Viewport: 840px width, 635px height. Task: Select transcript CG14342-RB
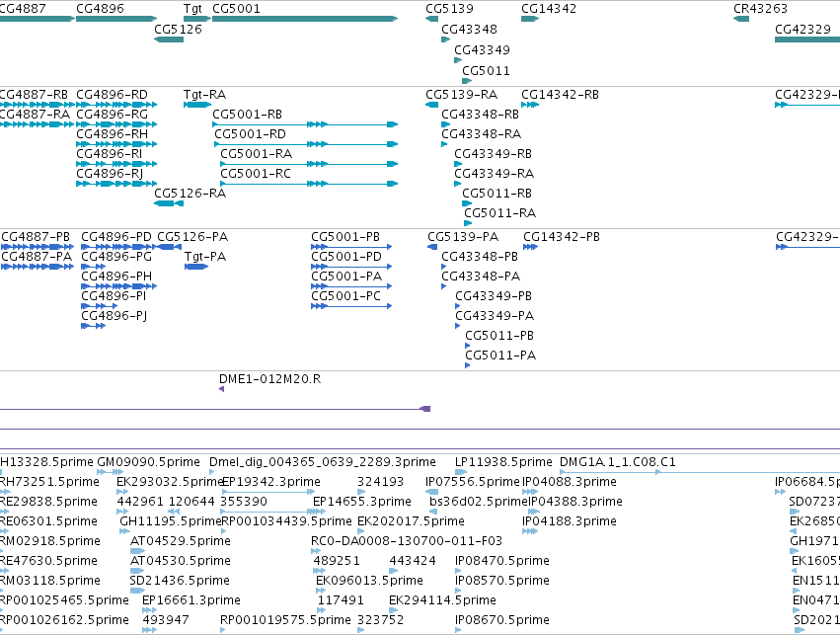561,95
